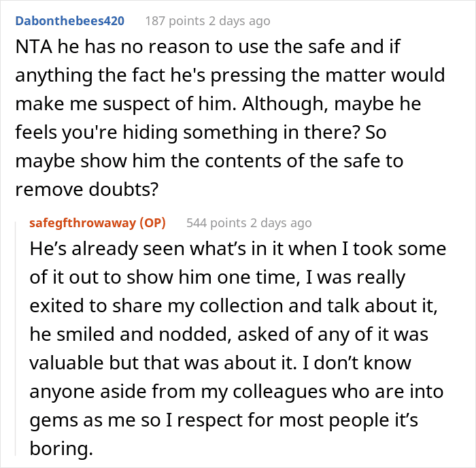The image size is (476, 468).
Task: Click the 'valuable but that was about it' line
Action: tap(220, 363)
